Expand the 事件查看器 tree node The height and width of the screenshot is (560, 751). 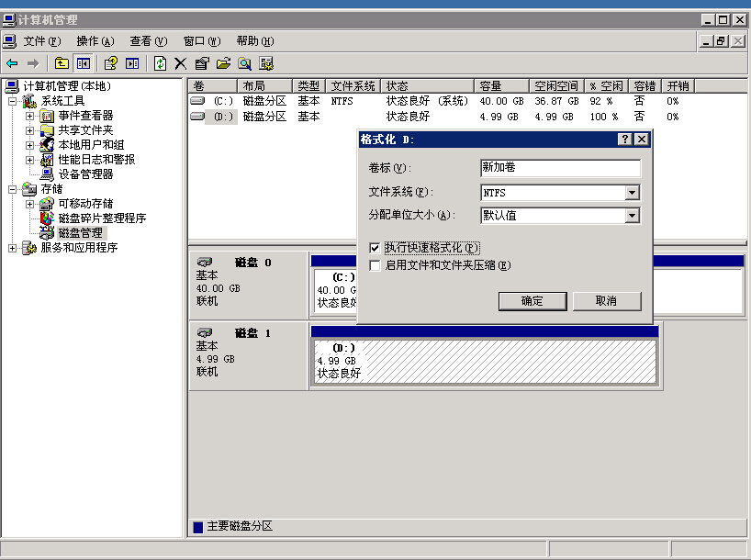point(29,116)
